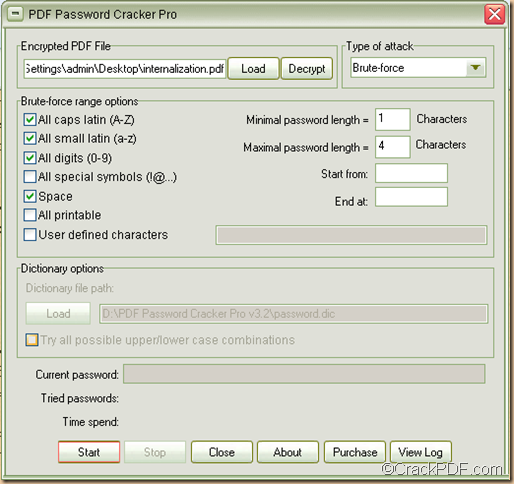The height and width of the screenshot is (484, 514).
Task: Click the Stop button
Action: point(155,452)
